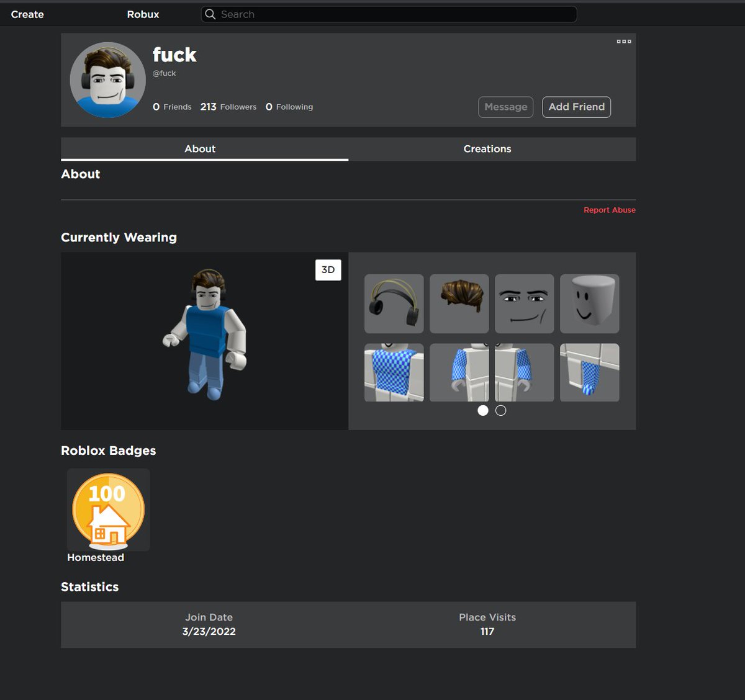
Task: Click the Place Visits 117 value
Action: pyautogui.click(x=487, y=632)
